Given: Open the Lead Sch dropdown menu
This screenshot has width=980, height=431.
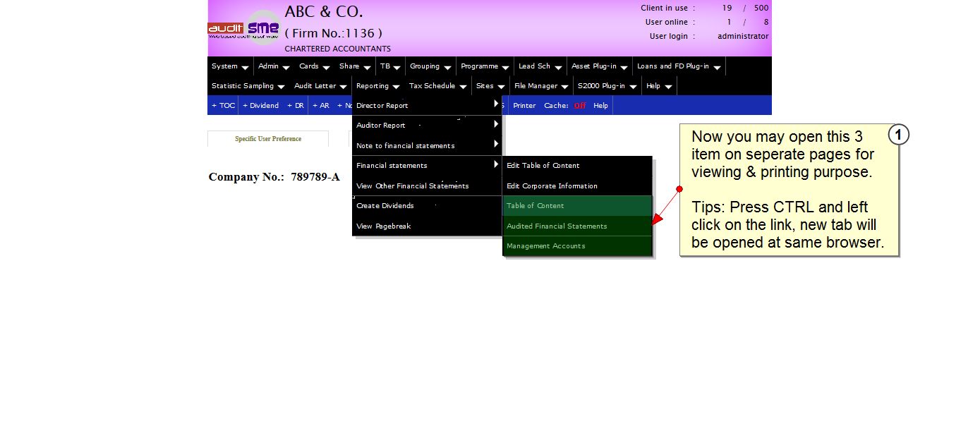Looking at the screenshot, I should point(540,66).
